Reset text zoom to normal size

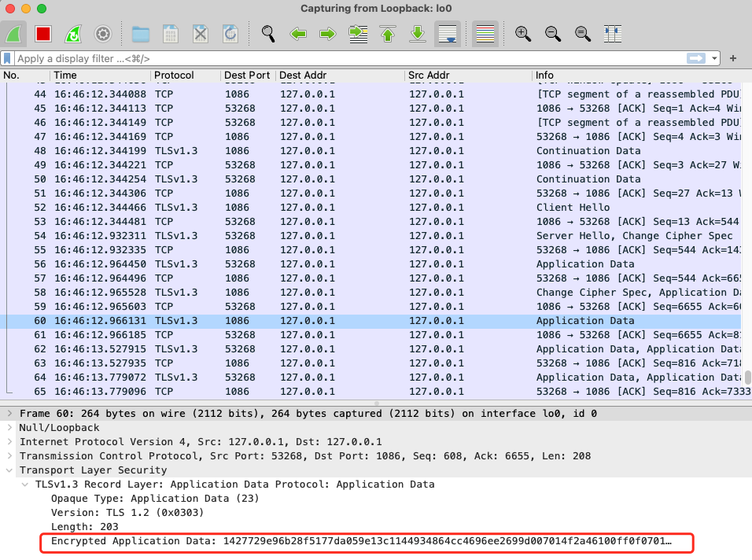[583, 34]
